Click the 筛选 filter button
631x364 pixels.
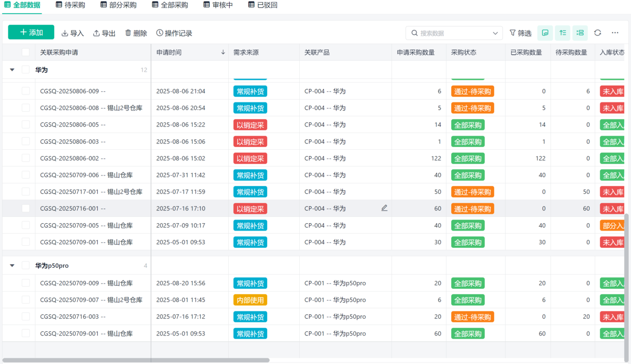tap(521, 33)
